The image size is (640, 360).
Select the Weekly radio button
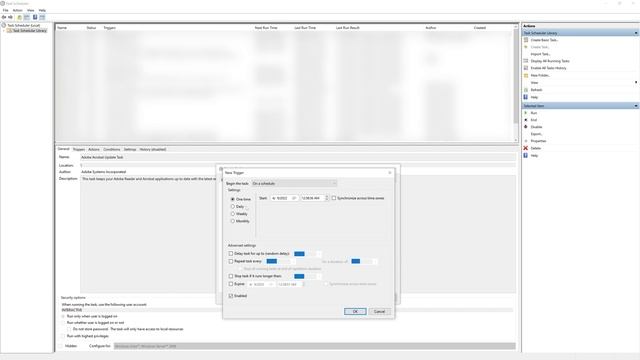click(233, 214)
